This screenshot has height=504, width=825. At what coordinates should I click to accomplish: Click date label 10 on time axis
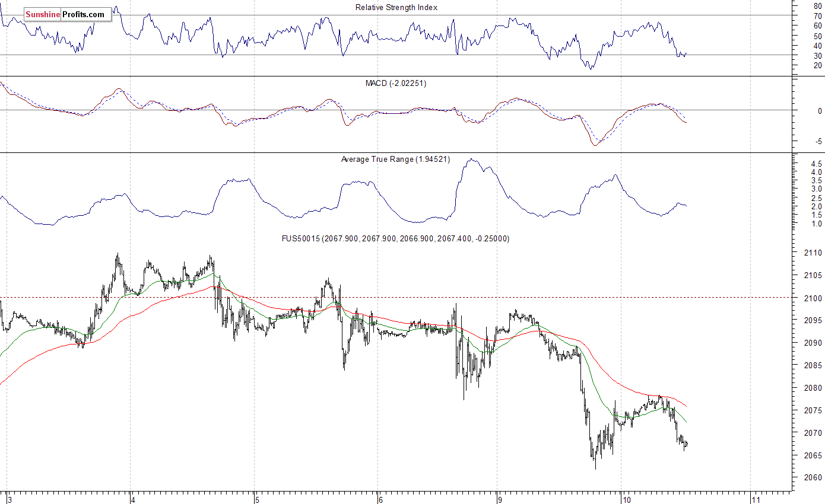pos(627,499)
